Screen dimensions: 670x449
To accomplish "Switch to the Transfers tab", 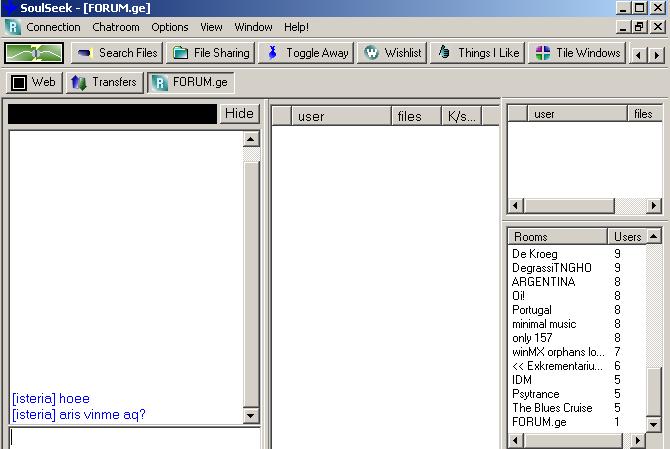I will pyautogui.click(x=104, y=82).
